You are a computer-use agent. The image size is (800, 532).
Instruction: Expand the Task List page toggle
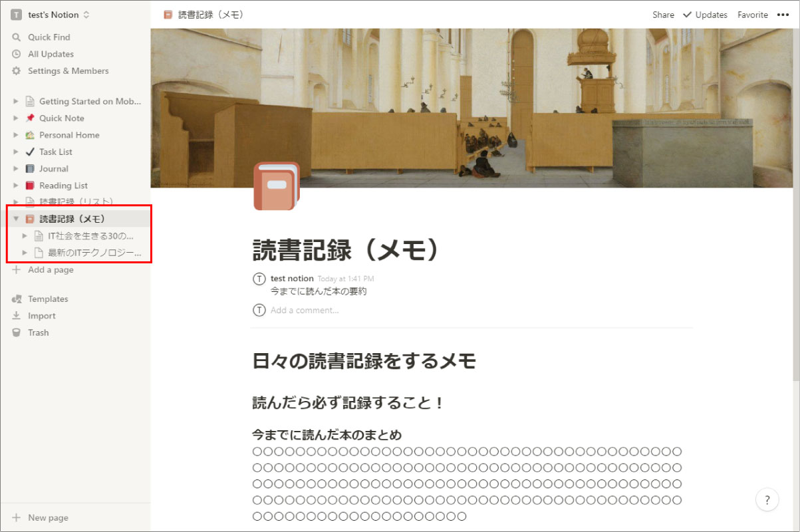pyautogui.click(x=16, y=152)
